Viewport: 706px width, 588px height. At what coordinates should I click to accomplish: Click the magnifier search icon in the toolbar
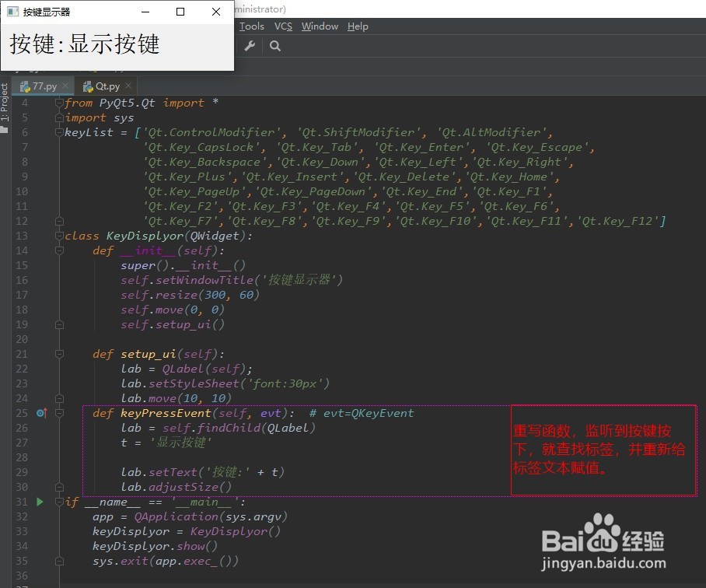click(274, 47)
